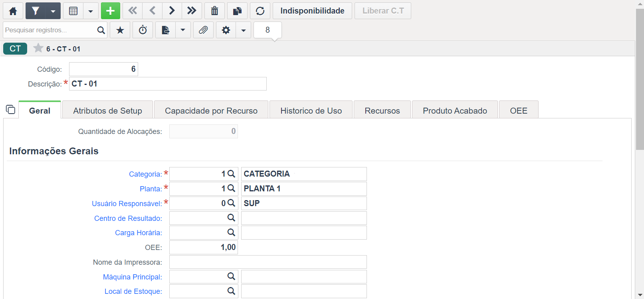Expand the settings gear dropdown arrow
The image size is (644, 299).
point(244,30)
